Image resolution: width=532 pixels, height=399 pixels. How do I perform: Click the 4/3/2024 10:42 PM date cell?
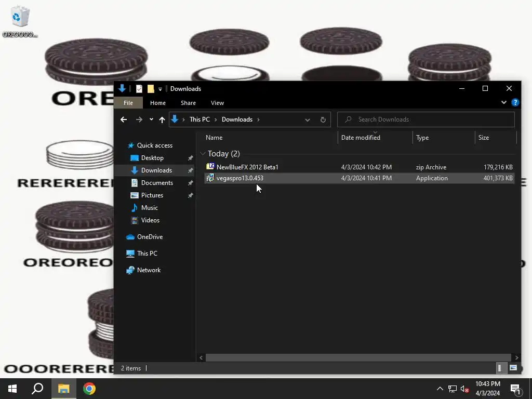366,167
